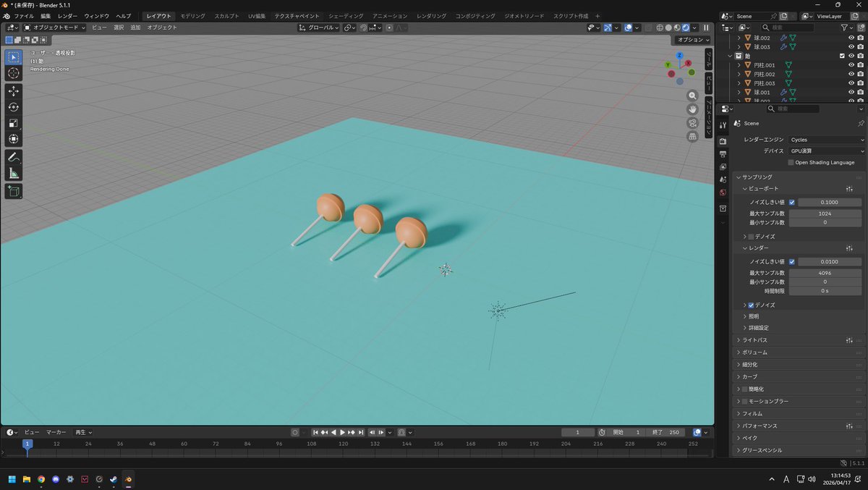Viewport: 868px width, 490px height.
Task: Switch perspective/orthographic grid icon
Action: tap(692, 135)
